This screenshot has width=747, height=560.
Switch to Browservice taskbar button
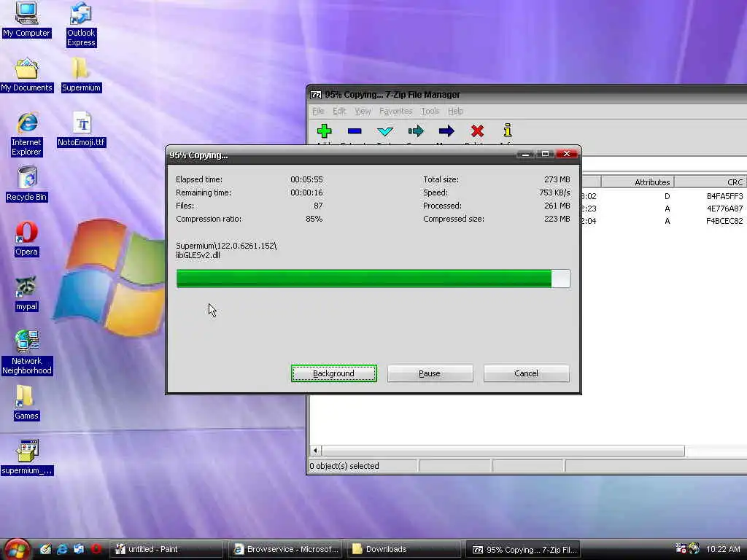click(x=285, y=549)
